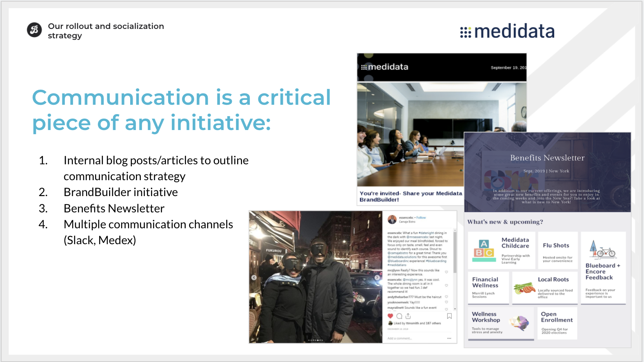
Task: Click the essencebc profile avatar
Action: pos(392,219)
